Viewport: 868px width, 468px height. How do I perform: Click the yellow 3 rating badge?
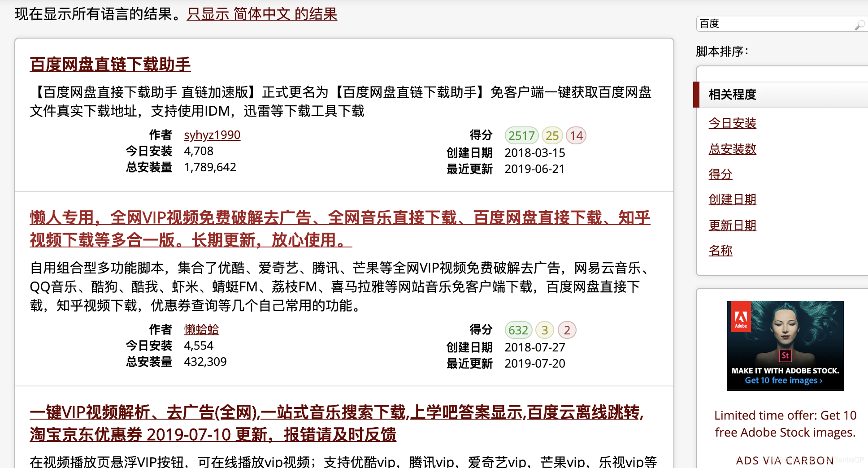click(545, 330)
